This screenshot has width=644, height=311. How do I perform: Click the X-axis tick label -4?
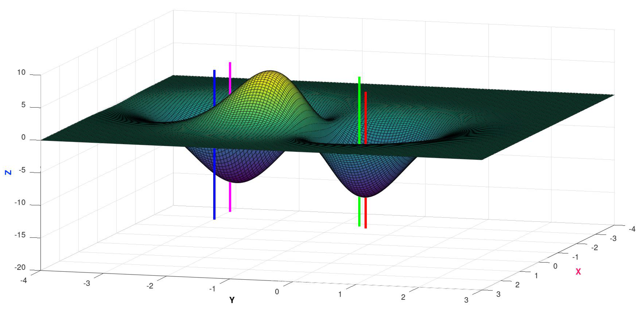(632, 229)
